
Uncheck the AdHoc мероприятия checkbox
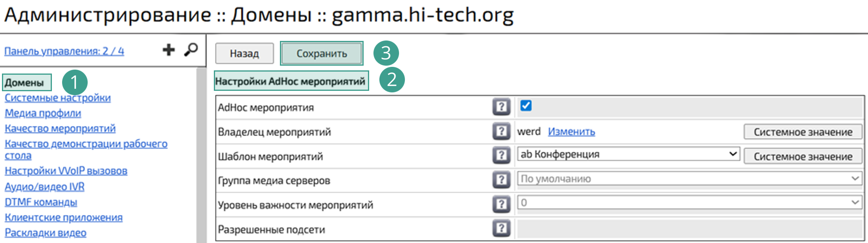pos(526,106)
